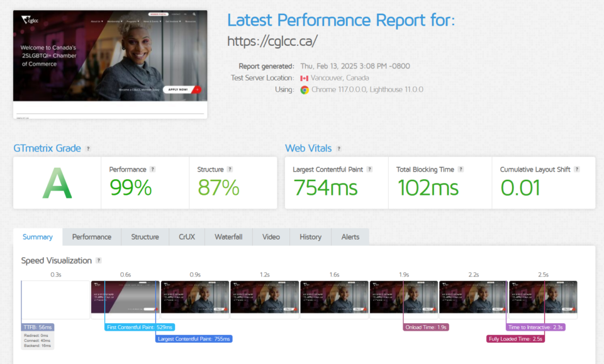Open the Structure tab
This screenshot has width=604, height=364.
point(145,237)
